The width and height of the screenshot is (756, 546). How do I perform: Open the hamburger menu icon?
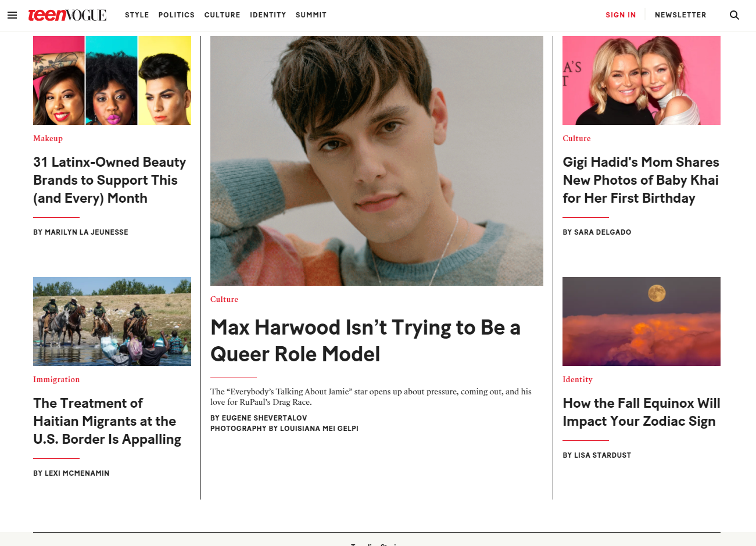[x=12, y=15]
